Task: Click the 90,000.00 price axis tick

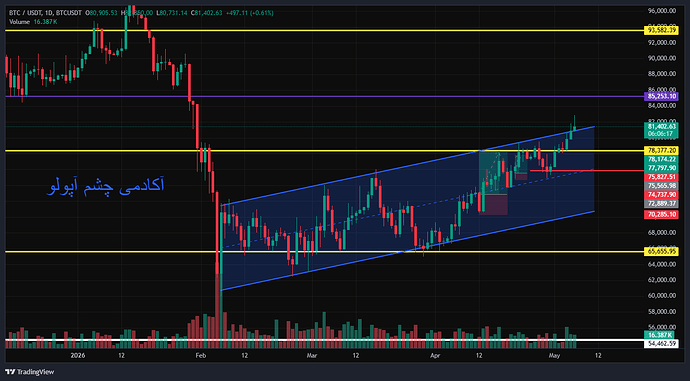Action: (662, 58)
